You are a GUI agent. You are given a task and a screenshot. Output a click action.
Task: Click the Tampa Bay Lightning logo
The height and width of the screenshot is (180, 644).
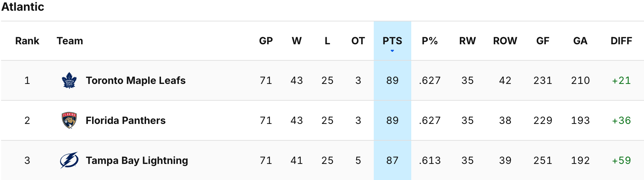pos(69,160)
